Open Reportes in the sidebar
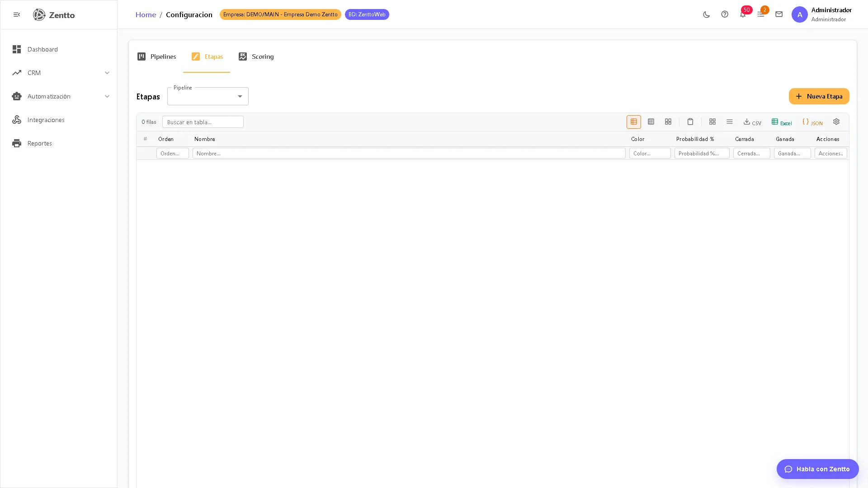This screenshot has height=488, width=868. point(59,143)
